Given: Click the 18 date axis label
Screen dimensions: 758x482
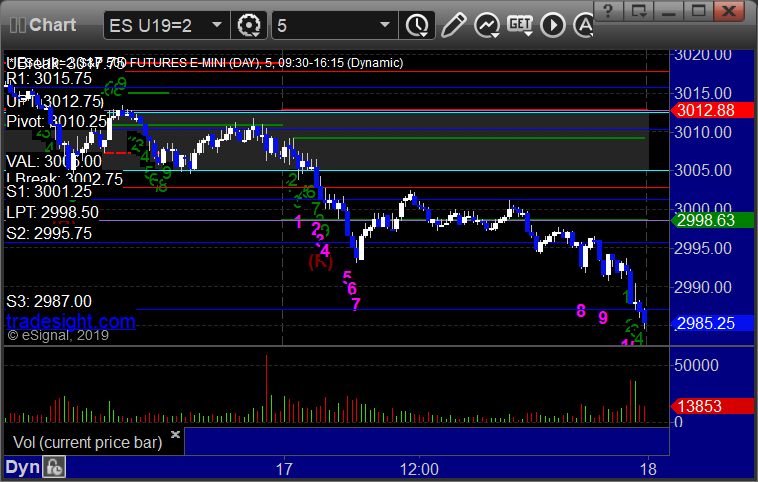Looking at the screenshot, I should pos(648,469).
